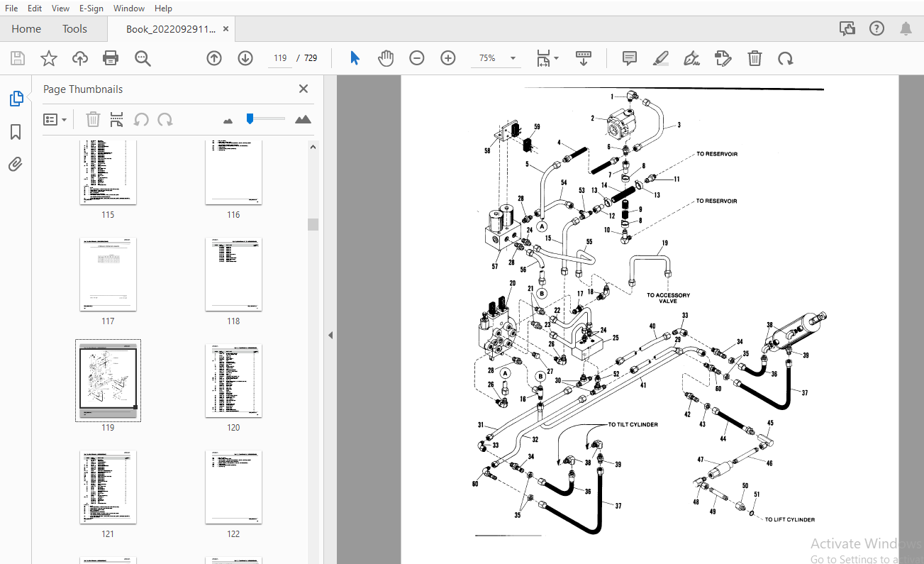Select the page 119 thumbnail
This screenshot has width=924, height=564.
[x=108, y=380]
